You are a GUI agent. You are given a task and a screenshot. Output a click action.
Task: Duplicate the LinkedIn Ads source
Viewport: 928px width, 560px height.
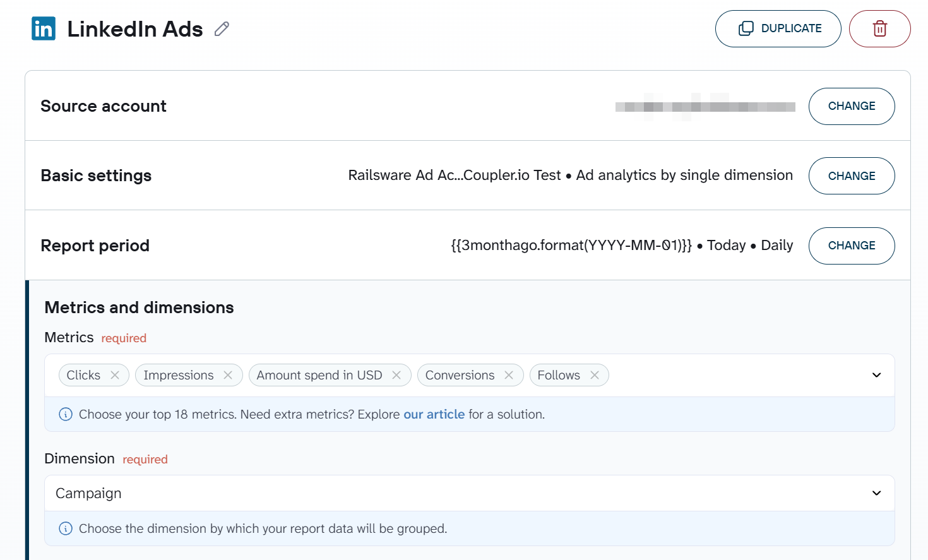pos(778,28)
